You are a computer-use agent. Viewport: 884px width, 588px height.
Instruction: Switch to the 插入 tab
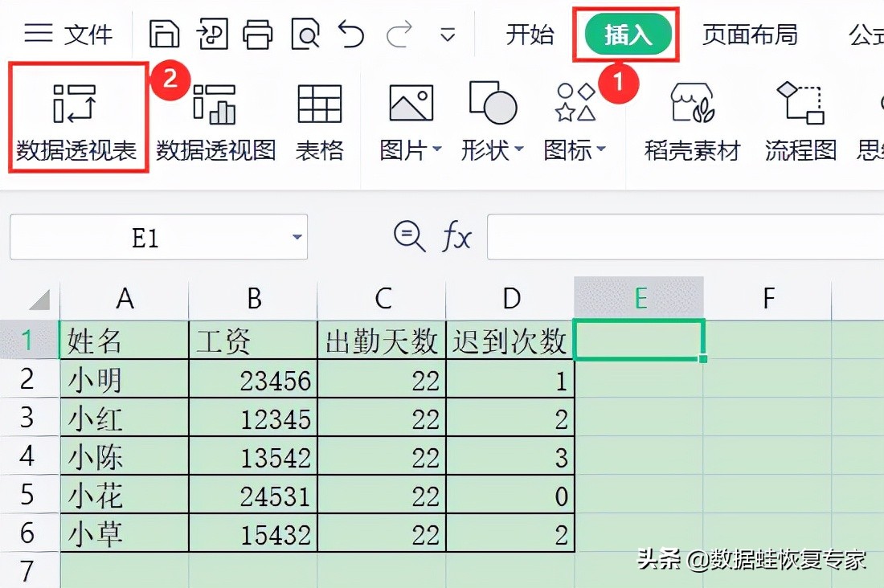pyautogui.click(x=628, y=35)
